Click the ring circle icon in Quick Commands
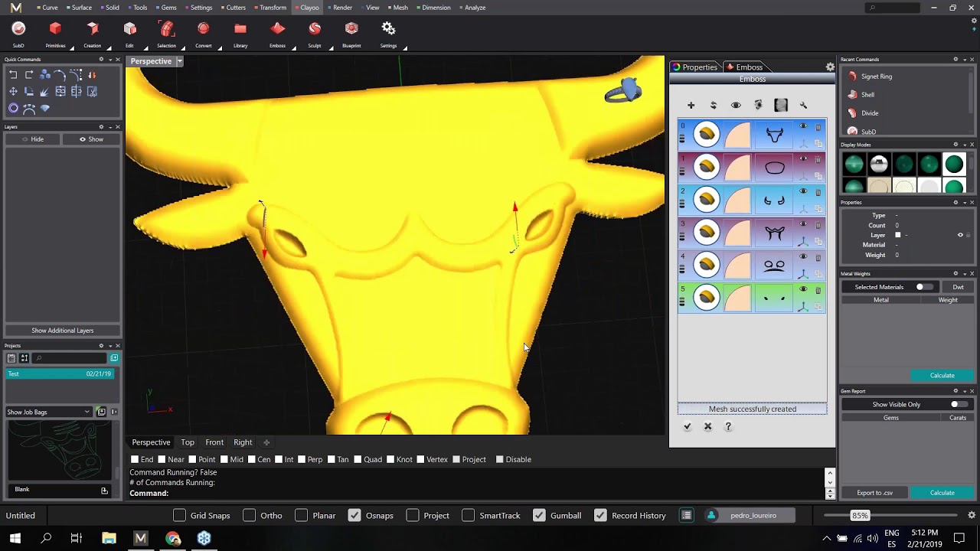The image size is (980, 551). click(x=13, y=109)
